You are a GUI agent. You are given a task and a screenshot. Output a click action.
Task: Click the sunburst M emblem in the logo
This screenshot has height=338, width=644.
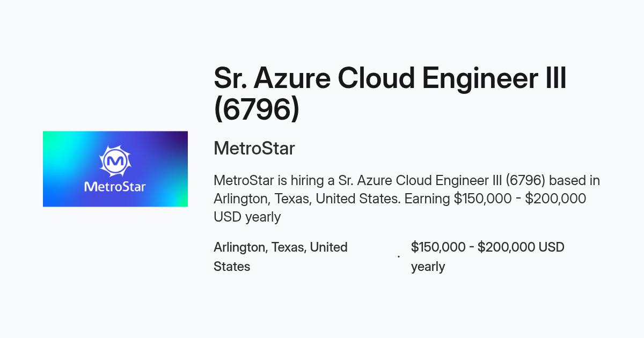click(115, 160)
